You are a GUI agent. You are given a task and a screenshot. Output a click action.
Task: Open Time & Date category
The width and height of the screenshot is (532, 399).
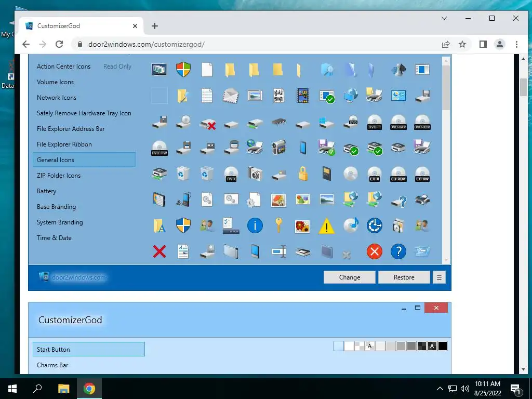click(54, 238)
